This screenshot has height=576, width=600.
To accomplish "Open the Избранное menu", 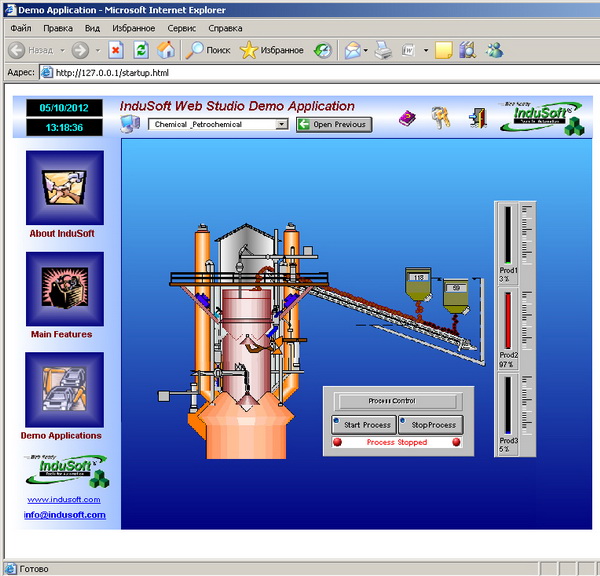I will tap(134, 28).
